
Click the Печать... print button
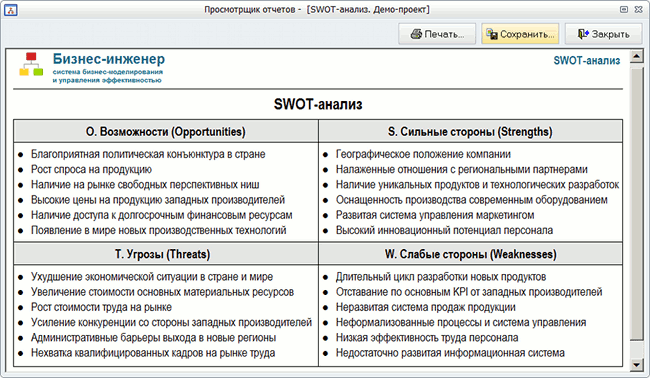[437, 34]
